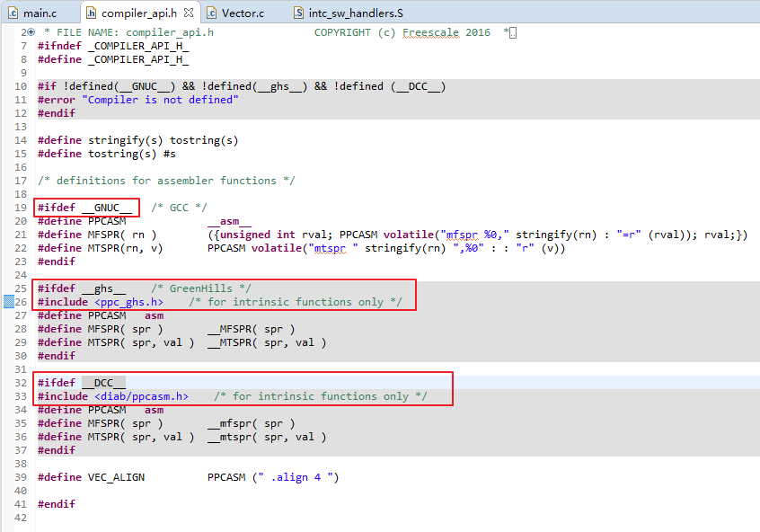
Task: Select the compiler_api.h tab
Action: pos(138,13)
